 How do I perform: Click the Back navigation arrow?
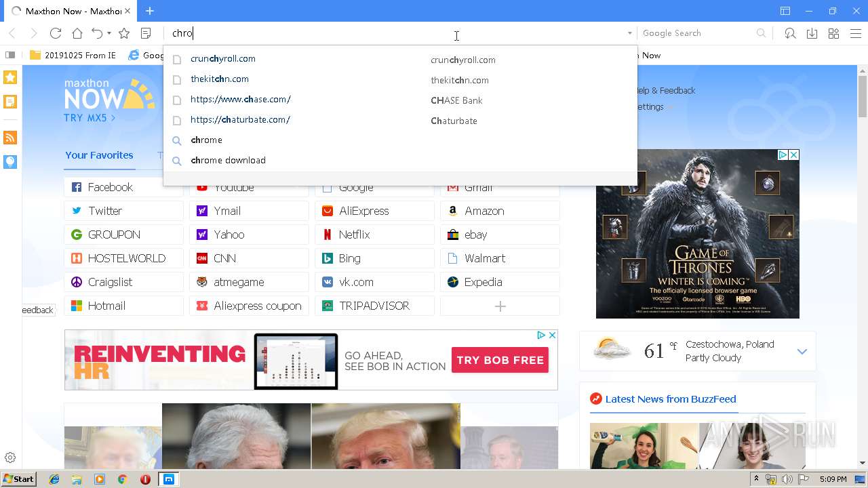click(x=12, y=33)
